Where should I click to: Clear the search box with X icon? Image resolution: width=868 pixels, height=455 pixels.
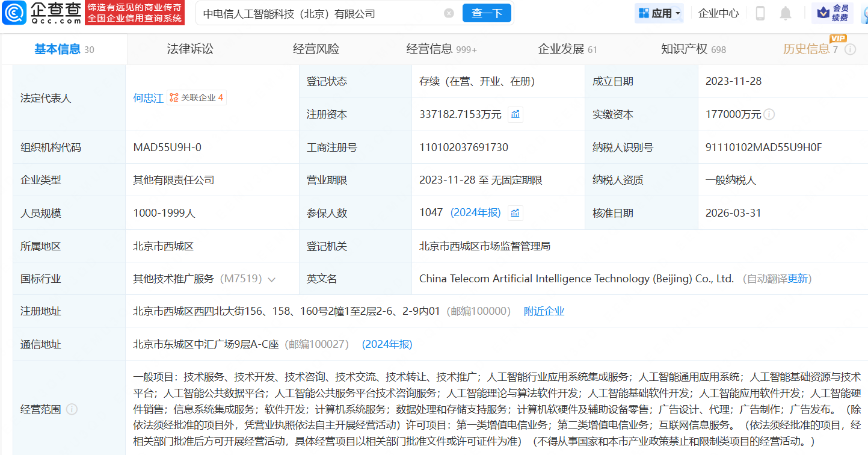pos(449,13)
